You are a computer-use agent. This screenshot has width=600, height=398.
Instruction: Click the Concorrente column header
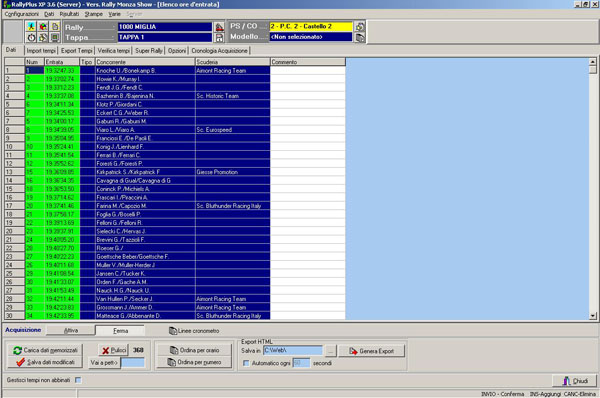click(145, 62)
